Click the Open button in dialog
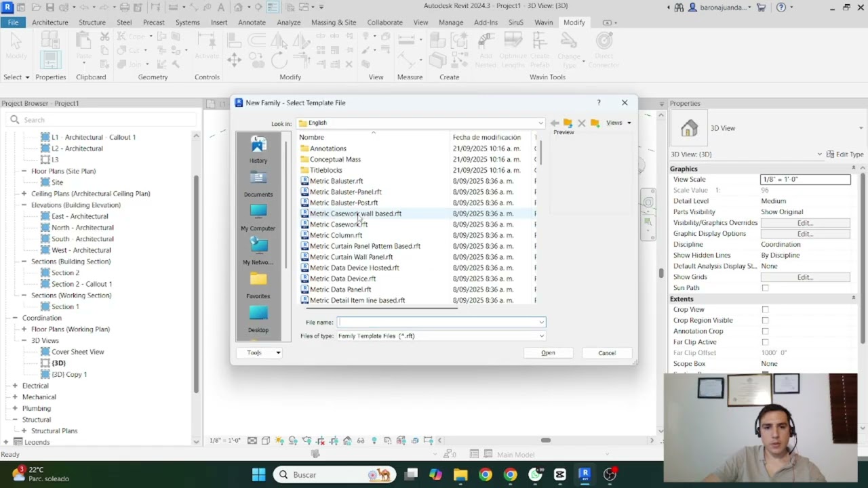Screen dimensions: 868x488 pos(548,353)
